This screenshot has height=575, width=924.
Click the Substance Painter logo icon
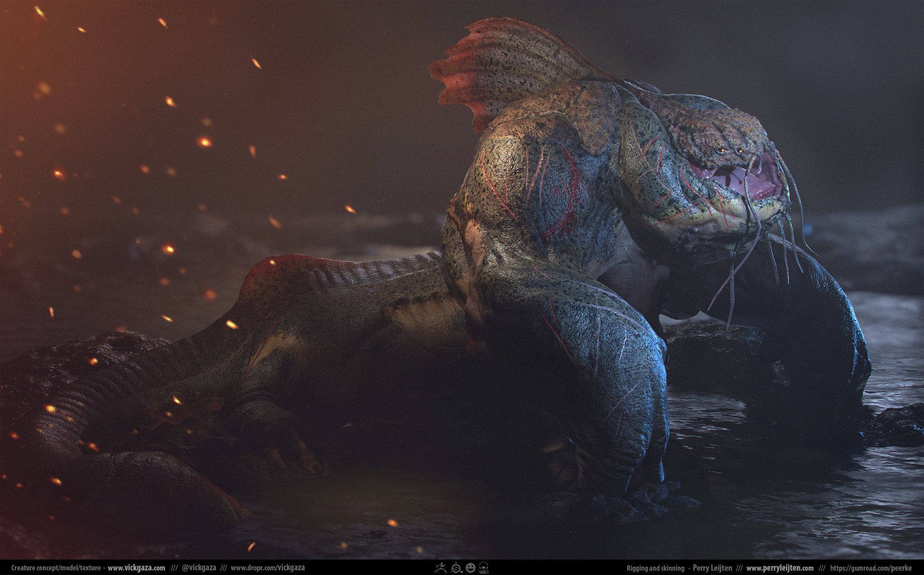456,568
